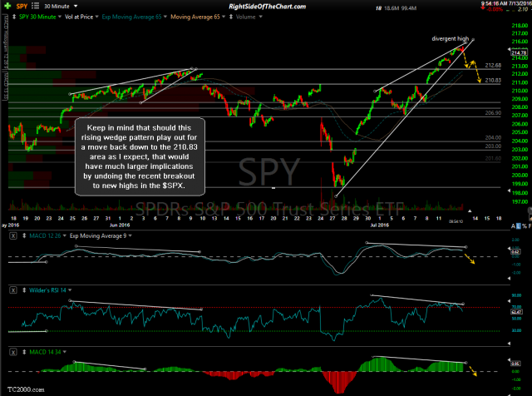
Task: Click the collapsed indicator tab at upper left edge
Action: point(5,43)
